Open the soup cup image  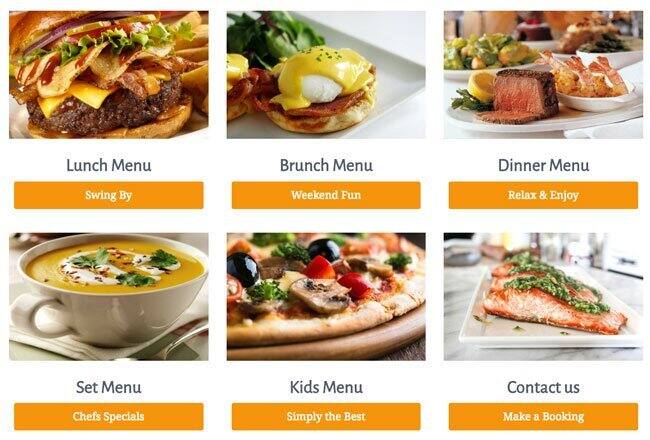(109, 297)
